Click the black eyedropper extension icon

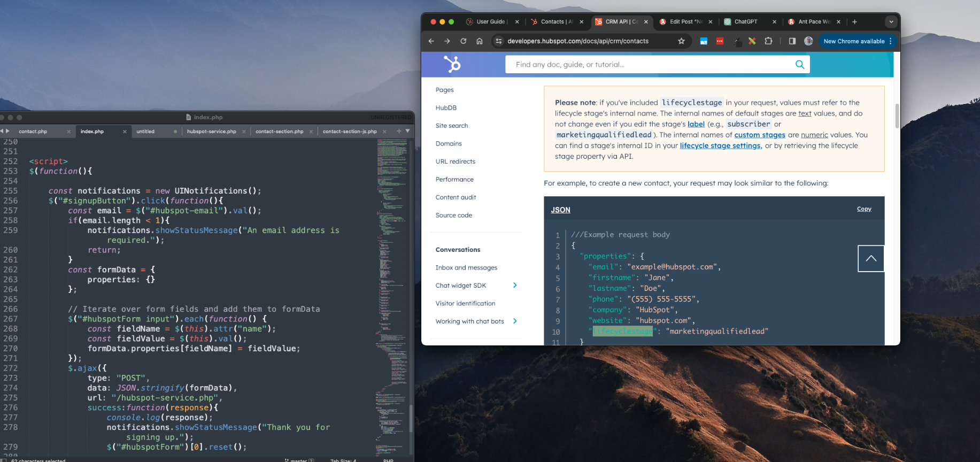(x=737, y=41)
